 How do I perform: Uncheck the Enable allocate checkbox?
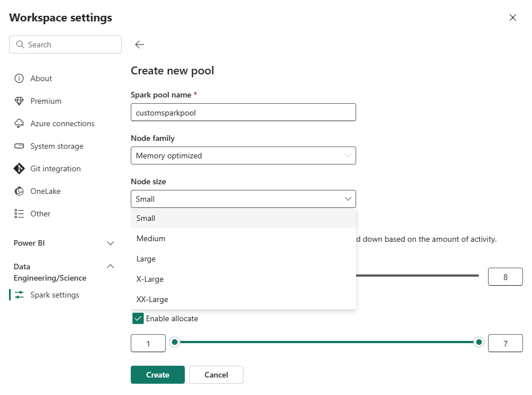(138, 318)
